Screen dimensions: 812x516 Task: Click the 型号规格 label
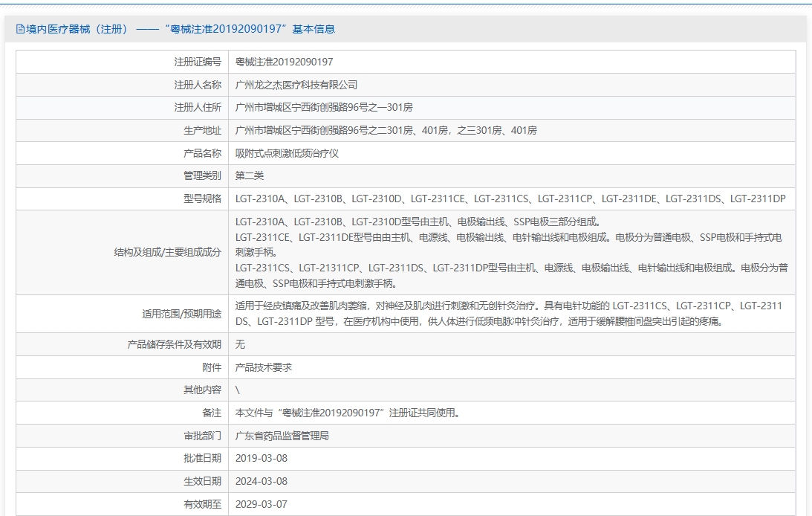pyautogui.click(x=202, y=199)
